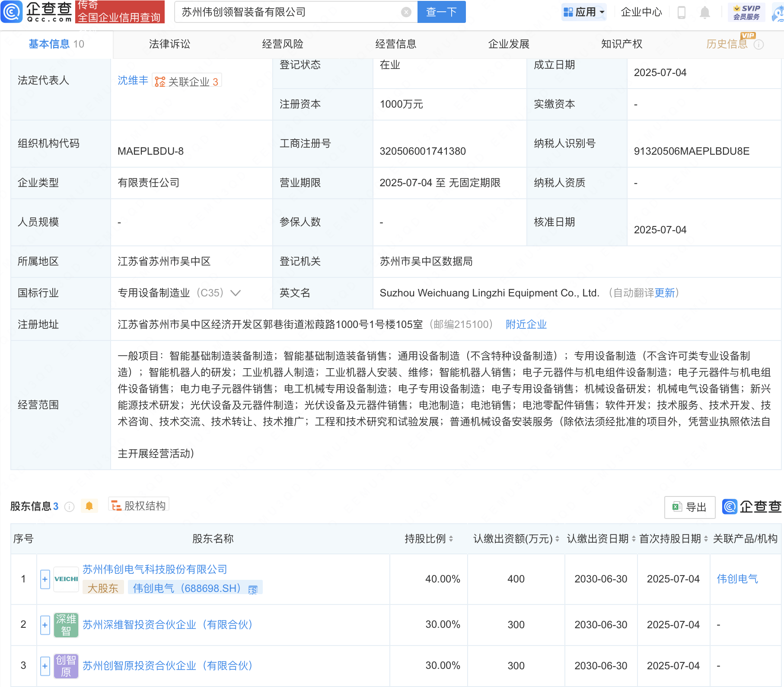This screenshot has width=784, height=687.
Task: Open the 应用 dropdown menu
Action: 584,12
